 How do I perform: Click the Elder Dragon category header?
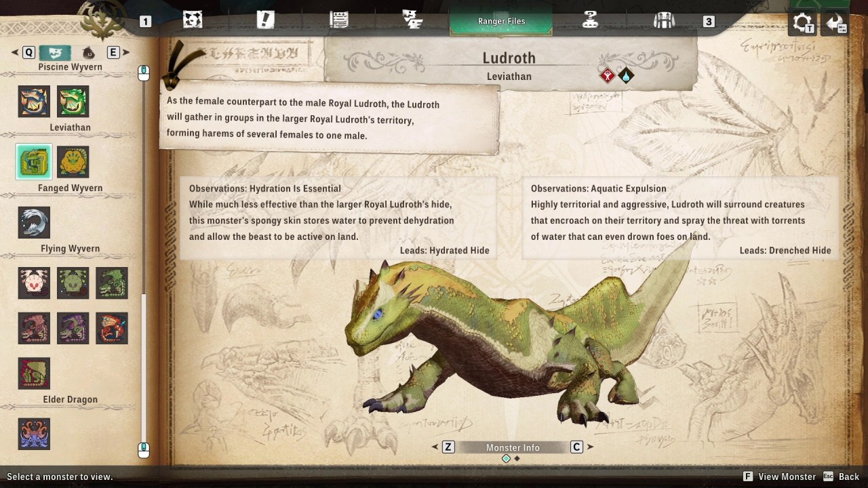pos(70,399)
